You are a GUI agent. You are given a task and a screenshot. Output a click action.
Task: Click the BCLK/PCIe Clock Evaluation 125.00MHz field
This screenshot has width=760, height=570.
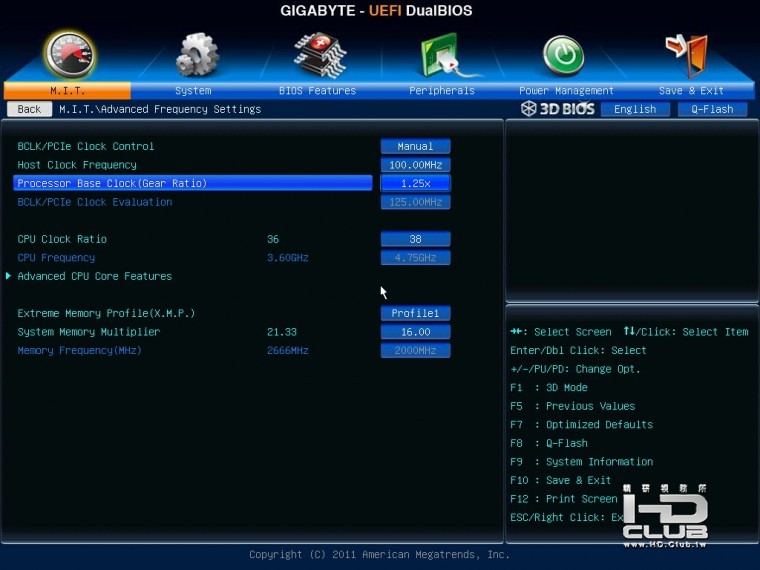tap(415, 202)
